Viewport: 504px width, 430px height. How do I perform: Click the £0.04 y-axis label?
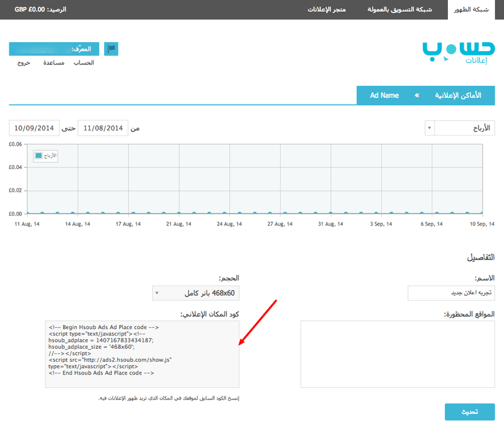[15, 167]
